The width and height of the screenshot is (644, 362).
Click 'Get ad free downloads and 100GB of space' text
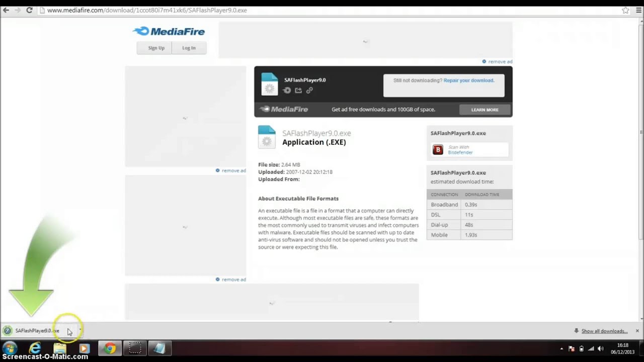(x=383, y=110)
